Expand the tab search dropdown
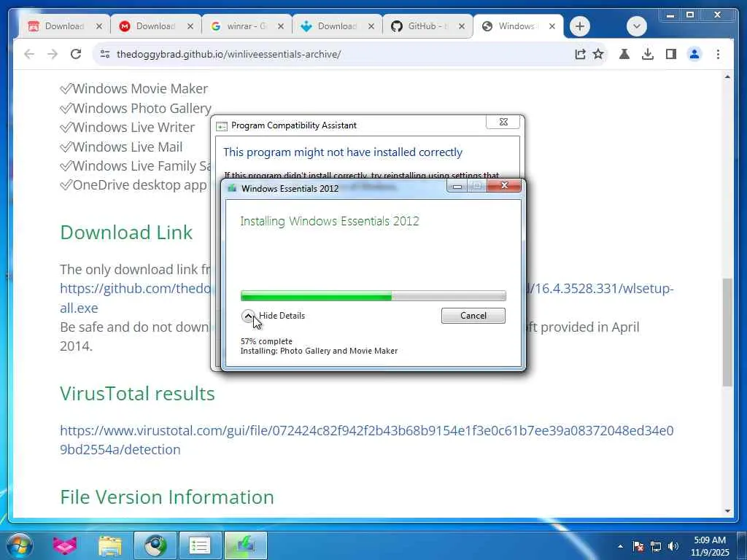This screenshot has width=747, height=560. pos(636,26)
